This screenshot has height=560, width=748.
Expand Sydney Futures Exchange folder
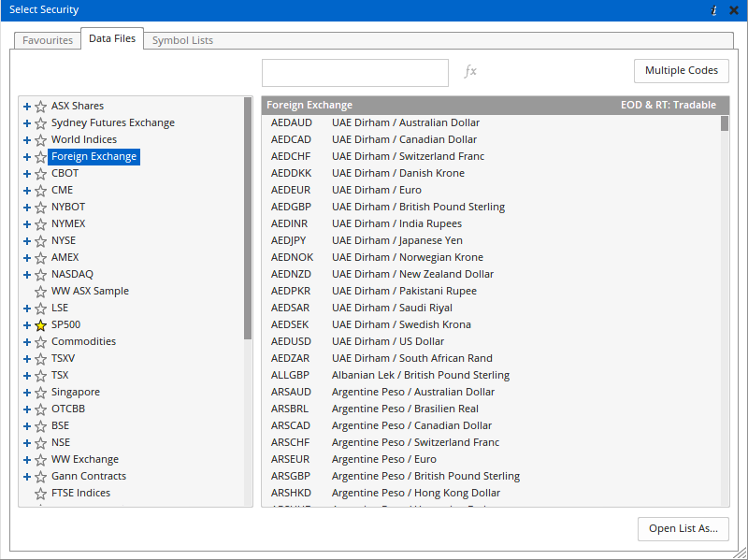pyautogui.click(x=27, y=123)
